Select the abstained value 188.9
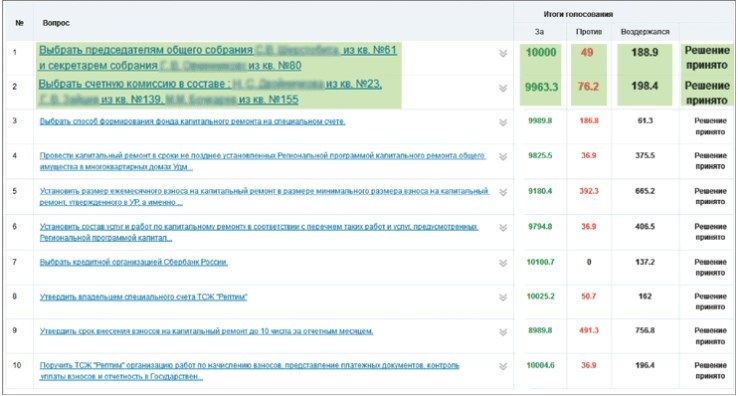Screen dimensions: 738x396 [x=644, y=52]
